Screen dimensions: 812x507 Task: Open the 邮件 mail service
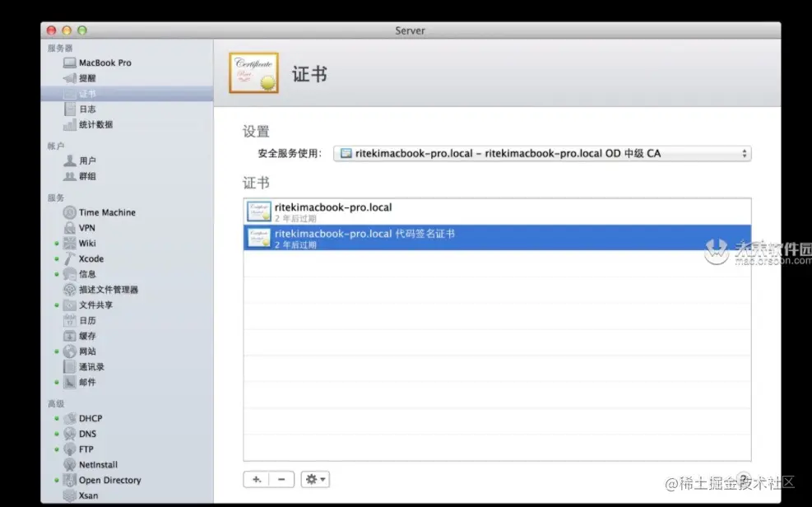[x=80, y=382]
